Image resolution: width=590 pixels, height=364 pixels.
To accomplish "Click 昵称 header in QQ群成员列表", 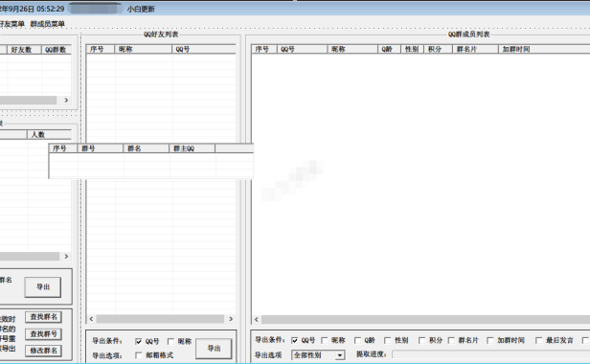I will (352, 49).
